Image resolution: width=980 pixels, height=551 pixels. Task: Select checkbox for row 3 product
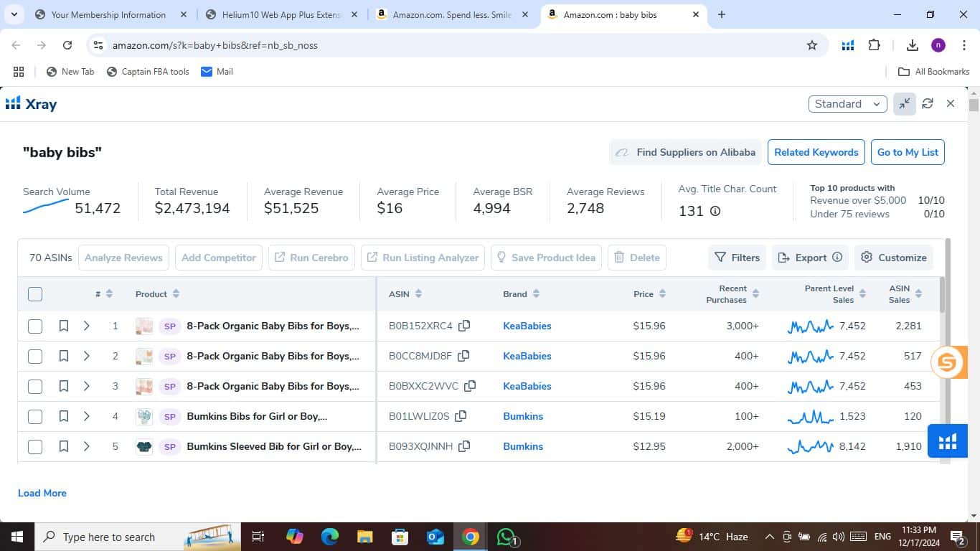tap(35, 387)
